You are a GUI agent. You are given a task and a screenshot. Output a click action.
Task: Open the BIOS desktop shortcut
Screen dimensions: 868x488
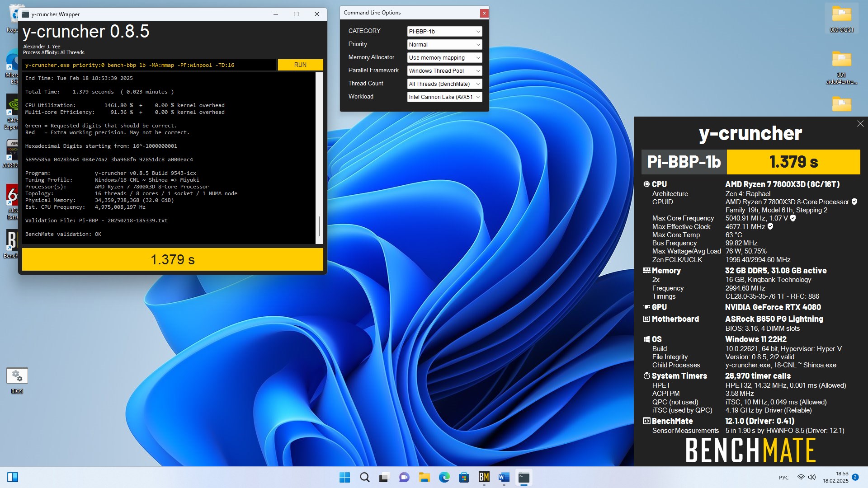pyautogui.click(x=17, y=380)
